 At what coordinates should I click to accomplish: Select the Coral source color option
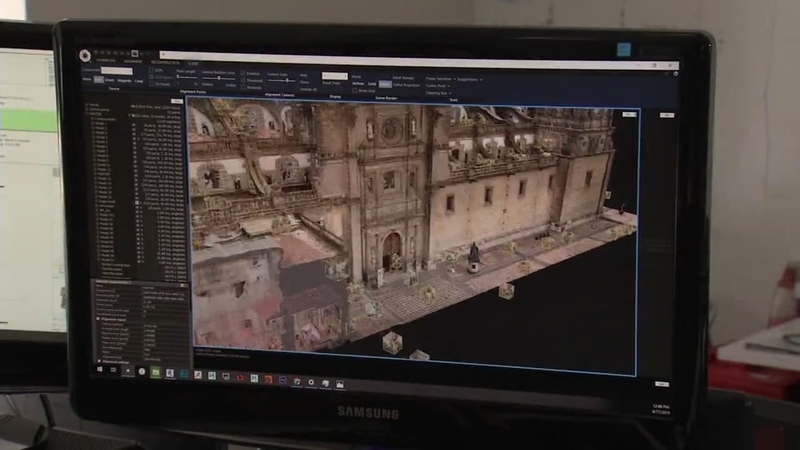pyautogui.click(x=139, y=81)
